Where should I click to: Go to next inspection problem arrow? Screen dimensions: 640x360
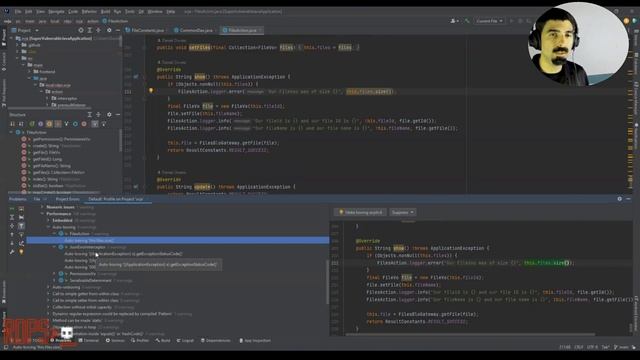(x=12, y=243)
